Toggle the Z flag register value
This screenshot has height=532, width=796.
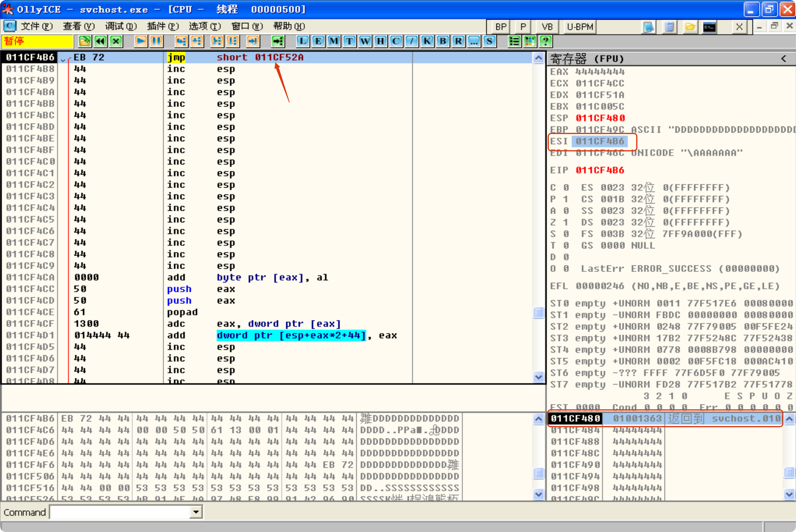point(566,222)
